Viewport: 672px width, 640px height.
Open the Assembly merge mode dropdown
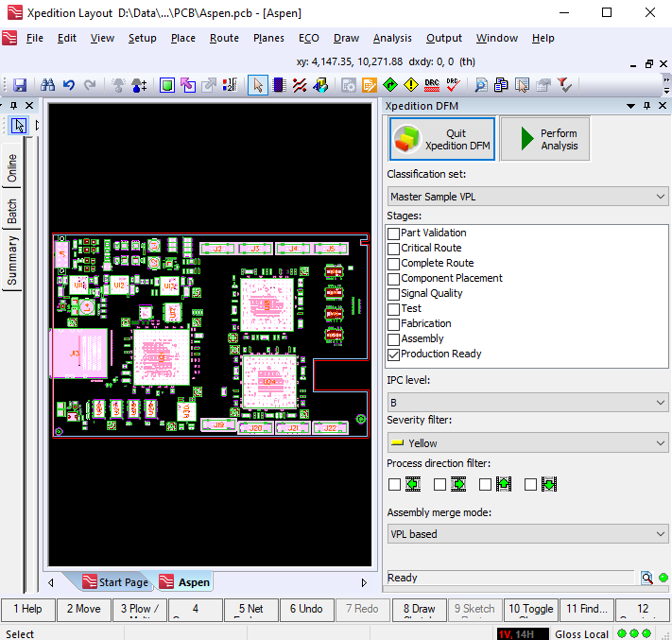point(527,534)
